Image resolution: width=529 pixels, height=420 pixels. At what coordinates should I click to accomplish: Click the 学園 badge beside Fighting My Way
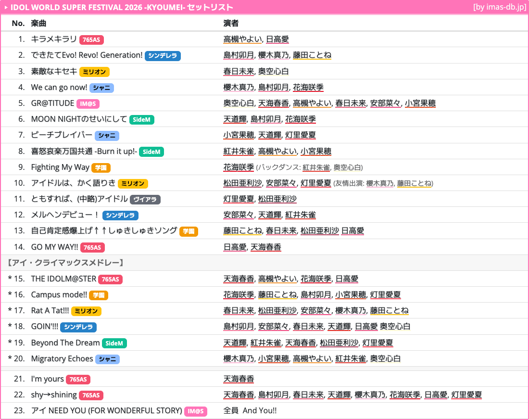coord(101,168)
